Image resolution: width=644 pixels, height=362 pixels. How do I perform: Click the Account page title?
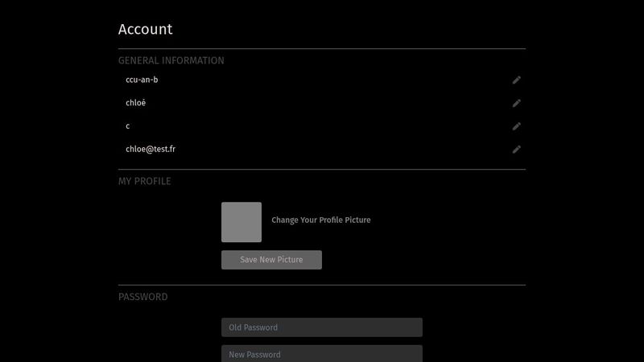coord(146,29)
